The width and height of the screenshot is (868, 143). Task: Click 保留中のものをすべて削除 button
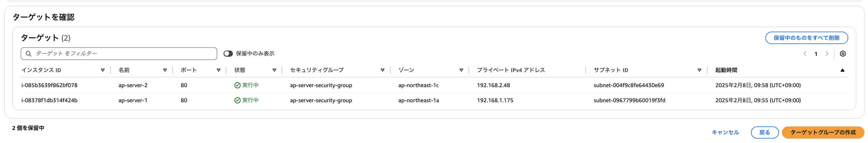coord(806,38)
